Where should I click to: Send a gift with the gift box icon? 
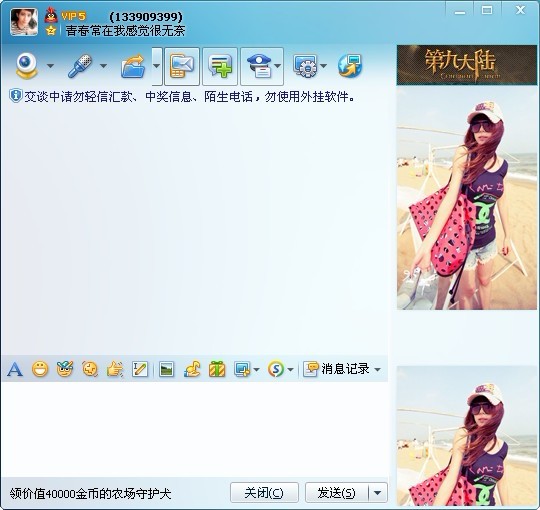[217, 369]
